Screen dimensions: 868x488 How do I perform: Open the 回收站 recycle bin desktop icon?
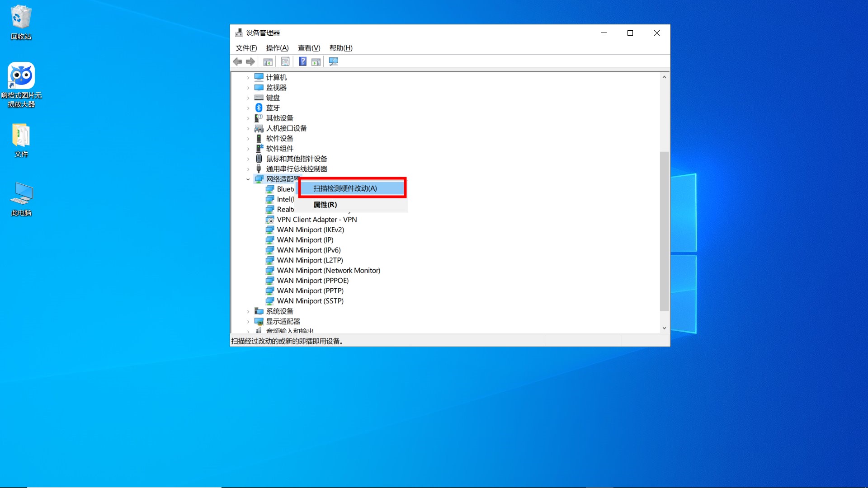[x=21, y=22]
